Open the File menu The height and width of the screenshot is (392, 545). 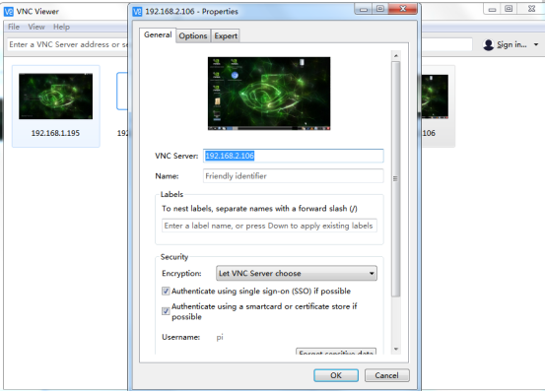14,27
